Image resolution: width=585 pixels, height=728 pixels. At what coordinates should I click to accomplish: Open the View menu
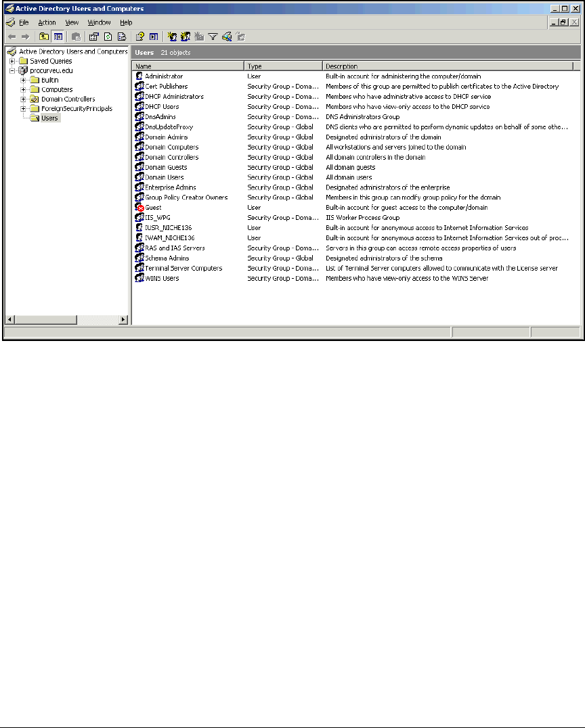[x=72, y=22]
